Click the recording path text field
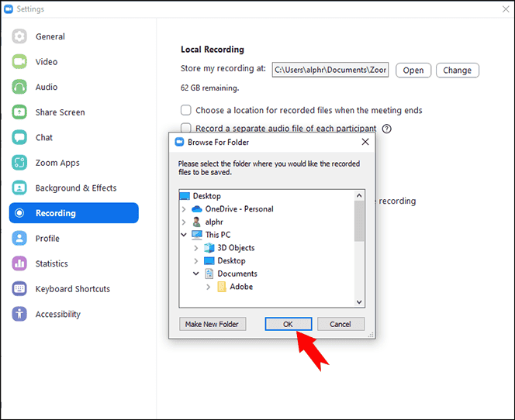Image resolution: width=515 pixels, height=420 pixels. (330, 70)
